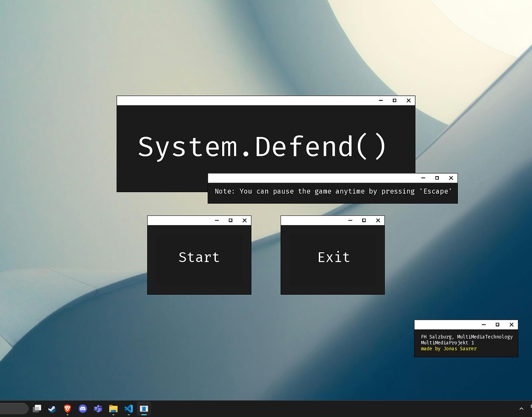Minimize the Exit window
The width and height of the screenshot is (532, 417).
pos(350,220)
